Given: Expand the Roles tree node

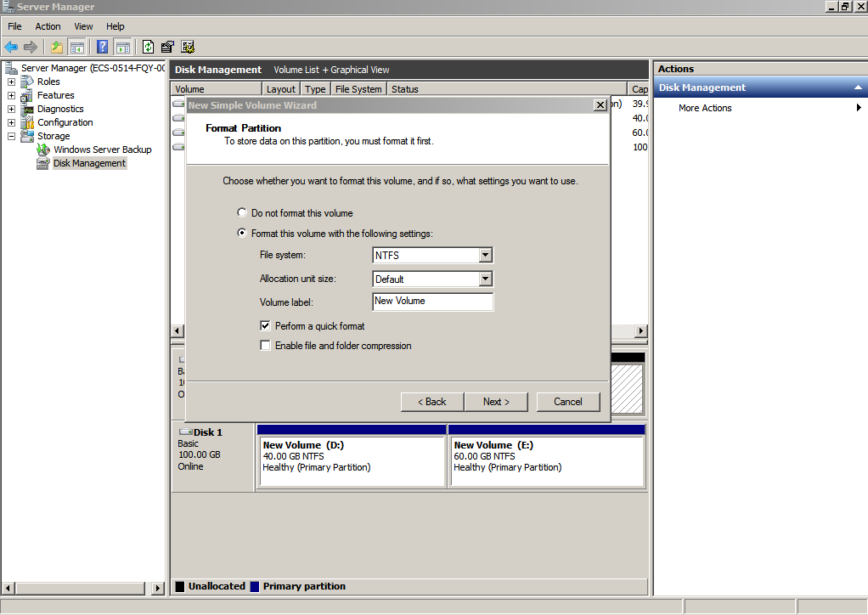Looking at the screenshot, I should pyautogui.click(x=11, y=82).
